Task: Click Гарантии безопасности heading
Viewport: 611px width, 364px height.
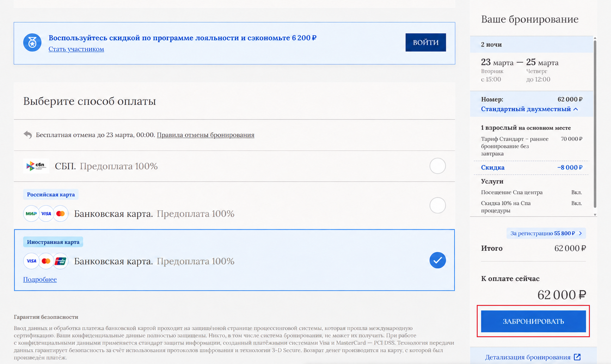Action: 46,317
